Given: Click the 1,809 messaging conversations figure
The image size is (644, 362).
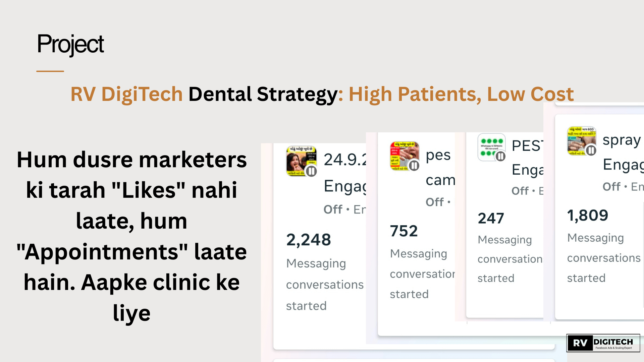Looking at the screenshot, I should point(588,215).
